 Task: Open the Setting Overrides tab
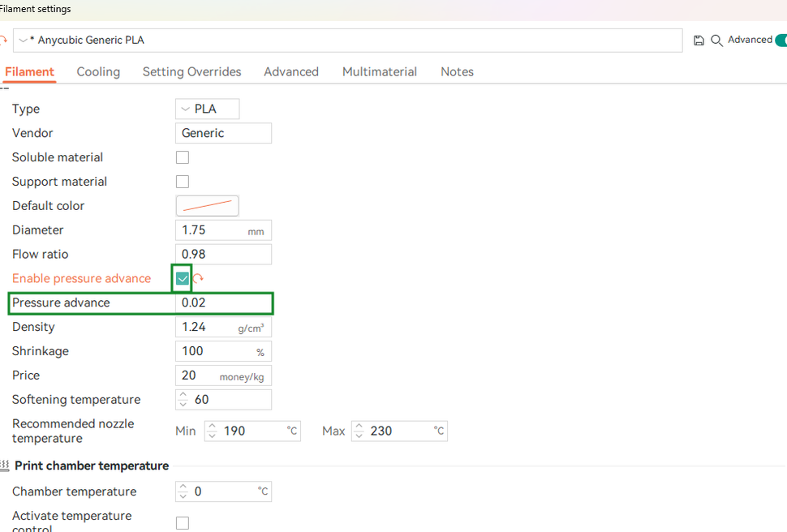click(191, 71)
